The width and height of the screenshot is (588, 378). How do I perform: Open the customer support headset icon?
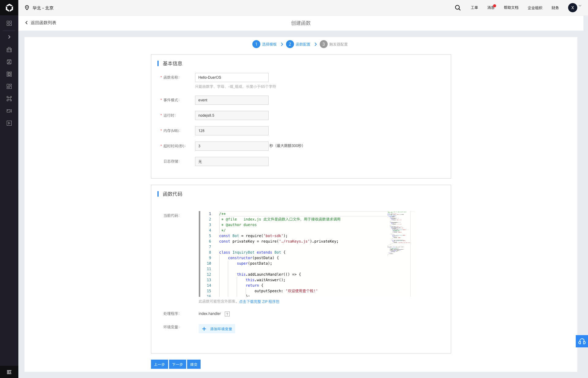tap(582, 341)
